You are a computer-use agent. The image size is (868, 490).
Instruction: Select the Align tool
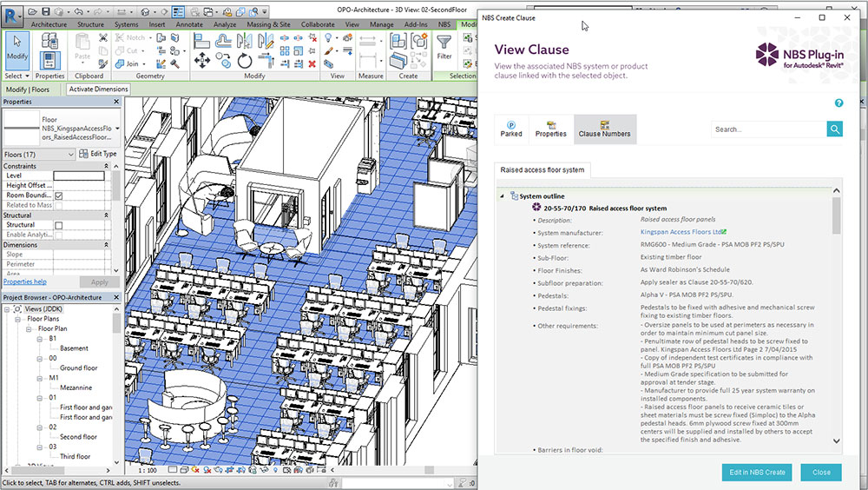pos(201,41)
